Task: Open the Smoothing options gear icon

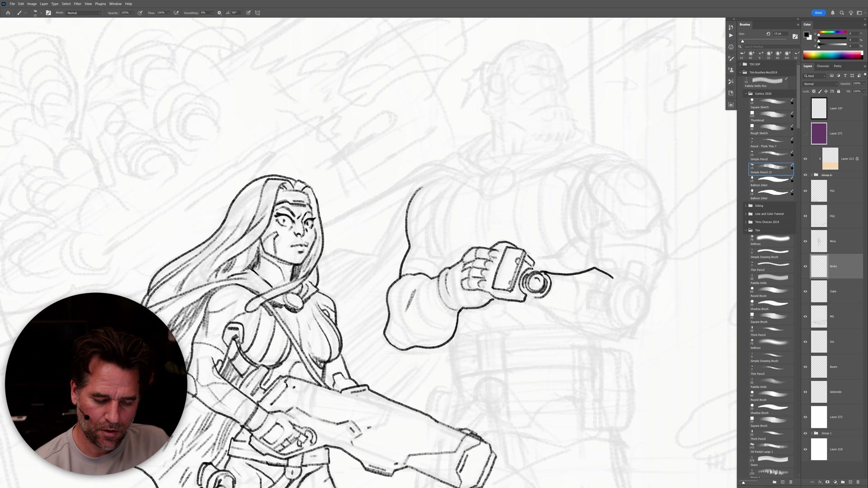Action: coord(219,13)
